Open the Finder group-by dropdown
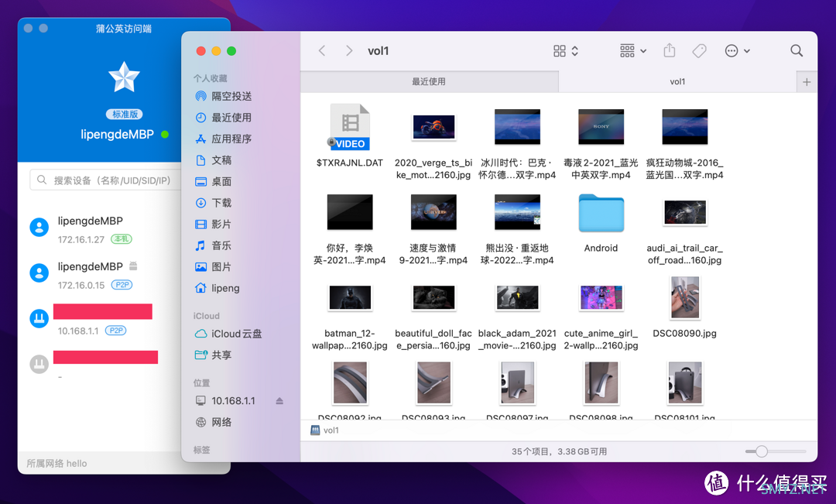This screenshot has width=836, height=504. [633, 50]
